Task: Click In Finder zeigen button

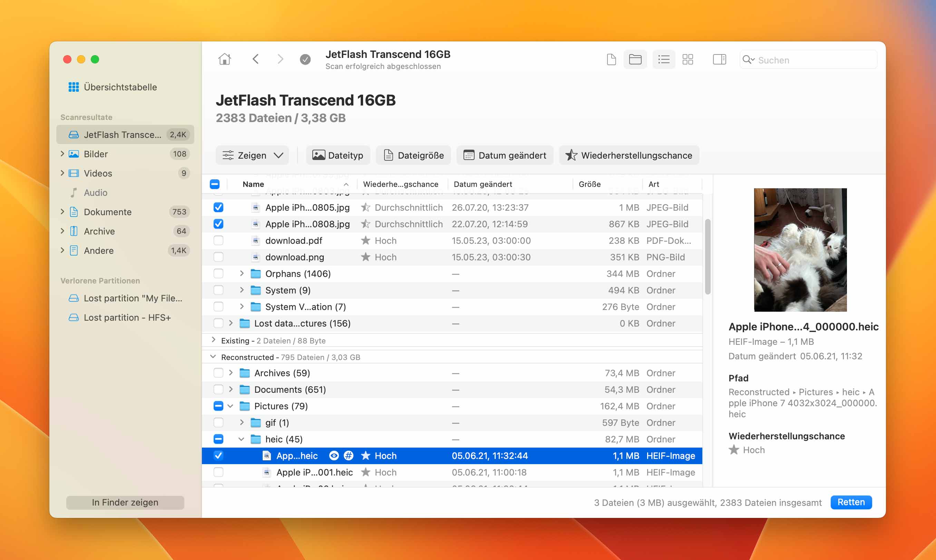Action: pos(125,502)
